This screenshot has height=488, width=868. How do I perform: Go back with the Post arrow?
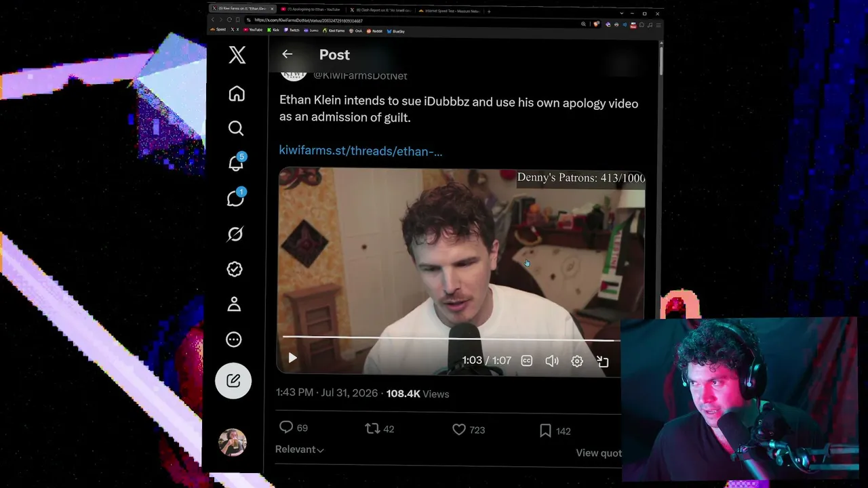pos(287,54)
